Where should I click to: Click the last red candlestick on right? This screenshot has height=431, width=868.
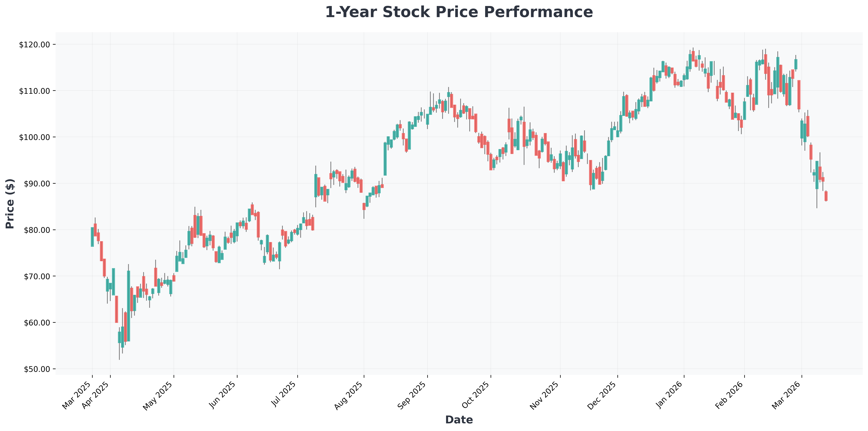[826, 196]
